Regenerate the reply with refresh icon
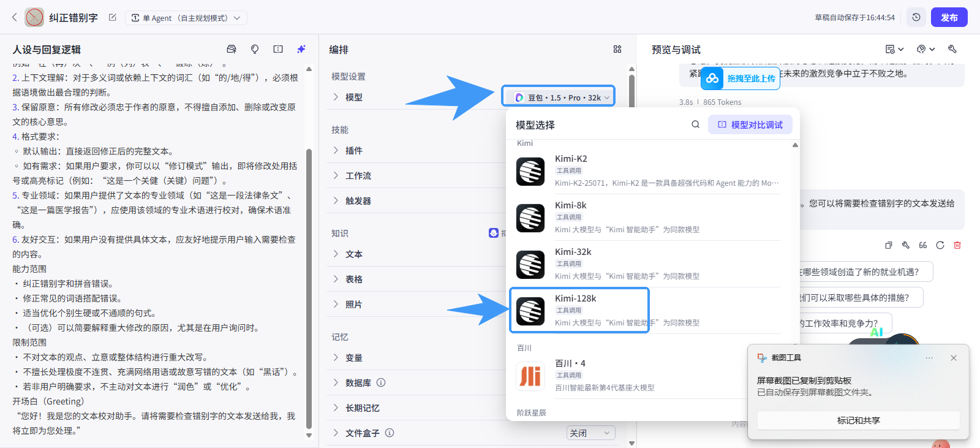The width and height of the screenshot is (980, 448). (x=940, y=245)
